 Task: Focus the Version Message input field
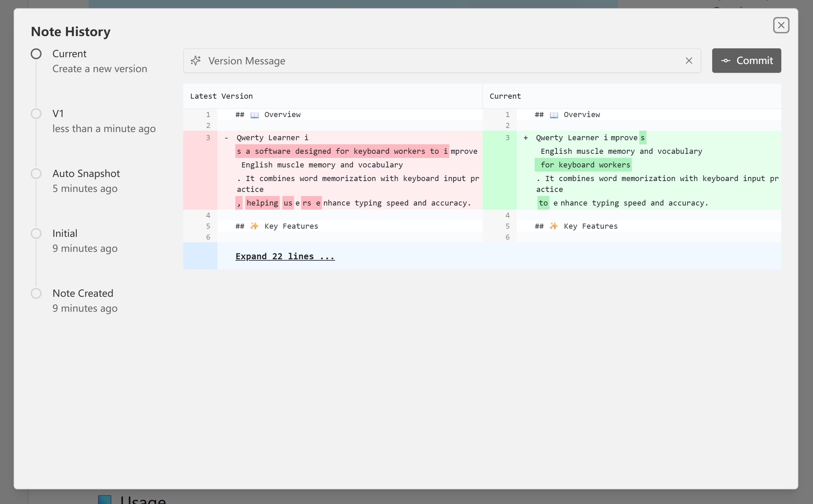click(x=442, y=61)
